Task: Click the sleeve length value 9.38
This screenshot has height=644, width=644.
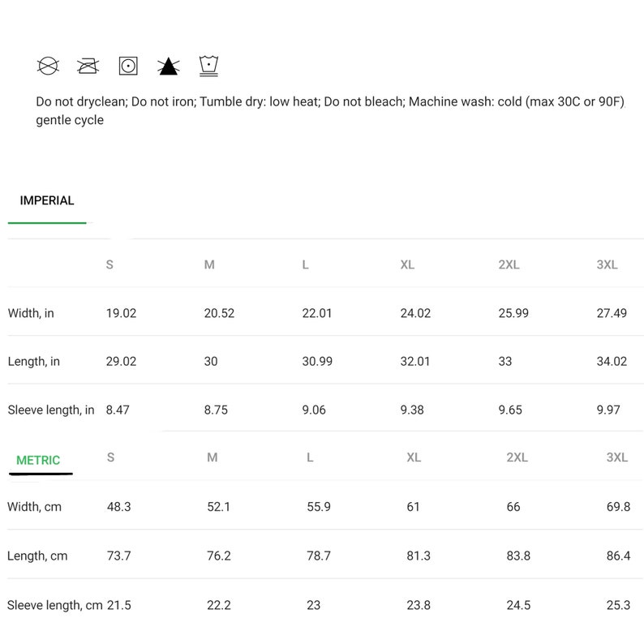Action: coord(412,410)
